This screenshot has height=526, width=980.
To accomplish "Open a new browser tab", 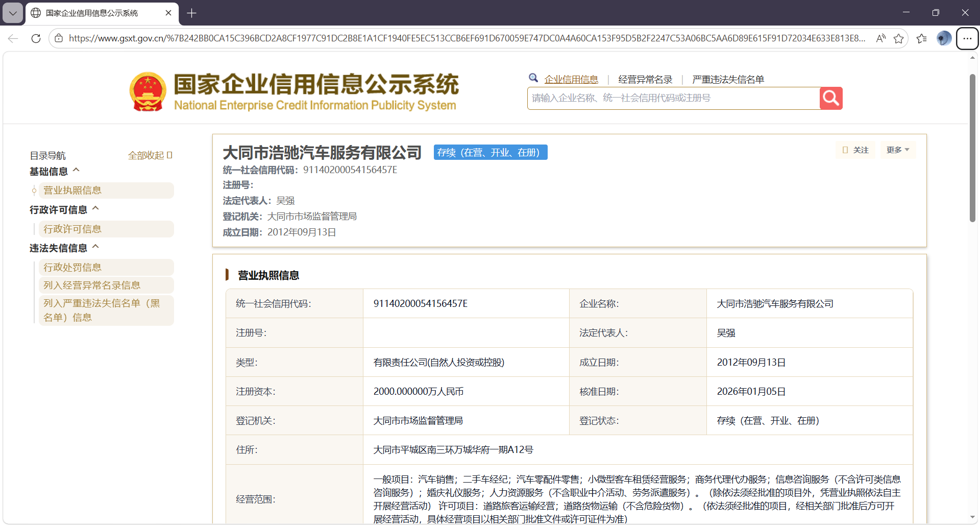I will pos(192,13).
